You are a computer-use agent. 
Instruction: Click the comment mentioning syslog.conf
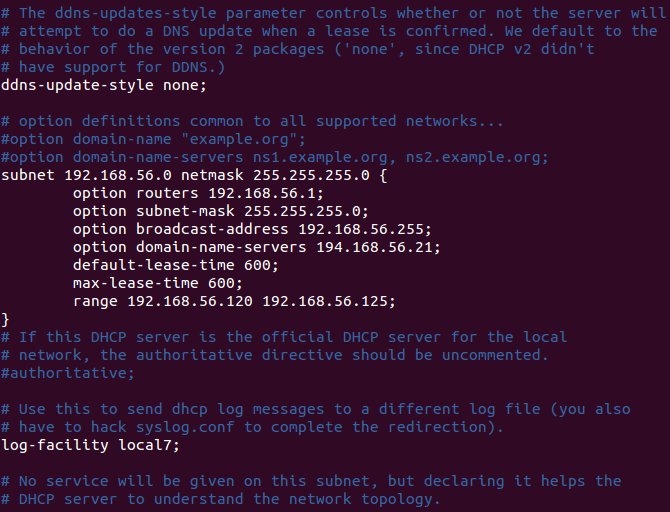(252, 427)
